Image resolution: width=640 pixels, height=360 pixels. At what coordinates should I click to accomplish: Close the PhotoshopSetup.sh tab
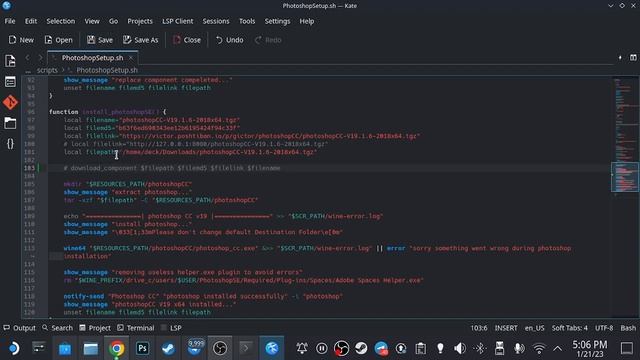131,58
